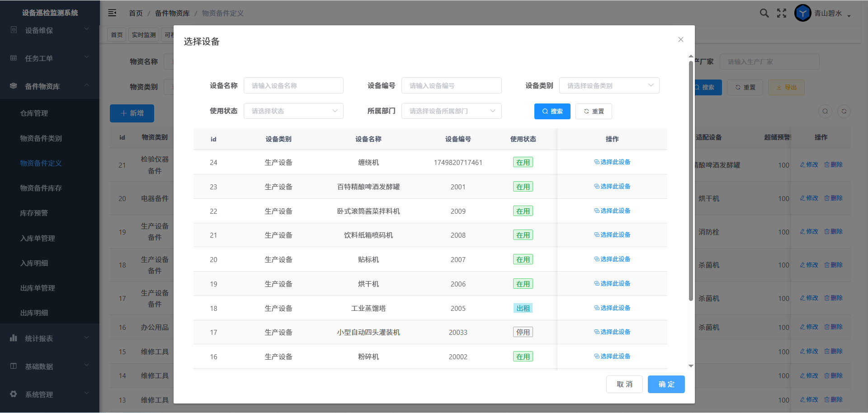868x413 pixels.
Task: Open the 设备类别 dropdown in dialog
Action: click(609, 85)
